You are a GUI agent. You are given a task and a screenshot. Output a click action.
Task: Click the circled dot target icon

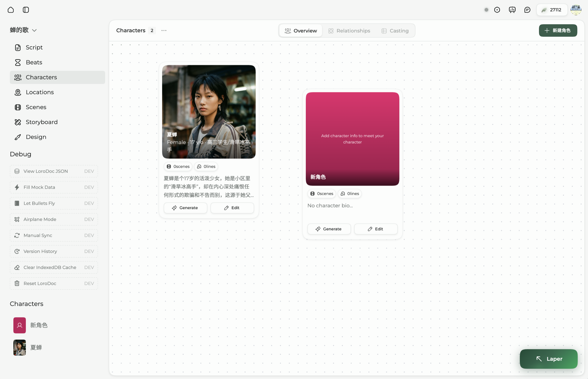pyautogui.click(x=497, y=10)
